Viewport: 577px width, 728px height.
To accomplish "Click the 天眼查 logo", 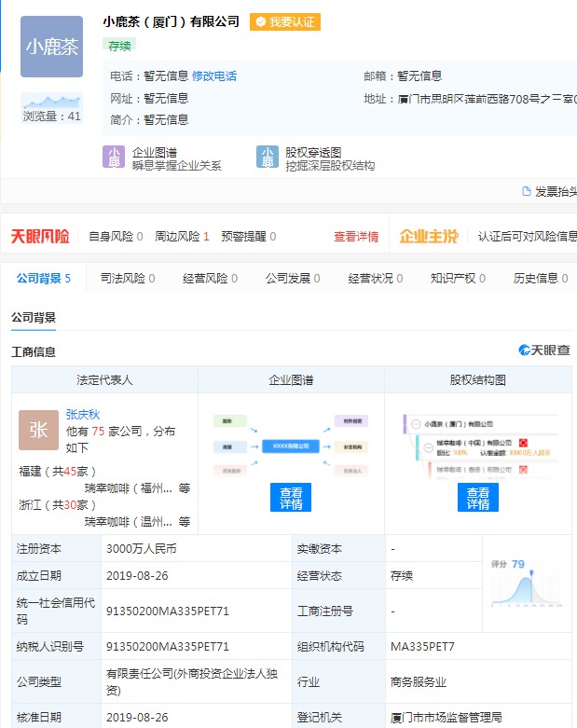I will (544, 350).
